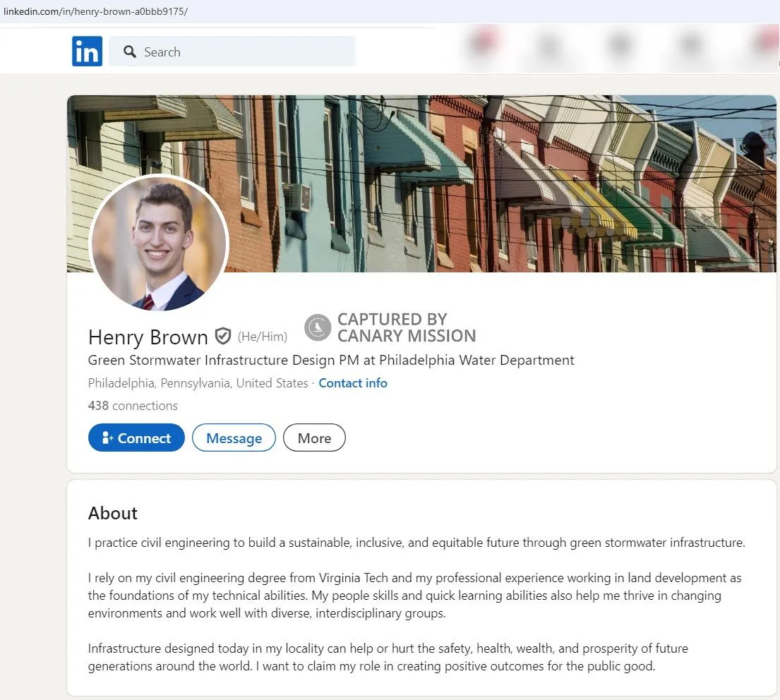Screen dimensions: 780x700
Task: Click the 438 connections text
Action: click(x=133, y=406)
